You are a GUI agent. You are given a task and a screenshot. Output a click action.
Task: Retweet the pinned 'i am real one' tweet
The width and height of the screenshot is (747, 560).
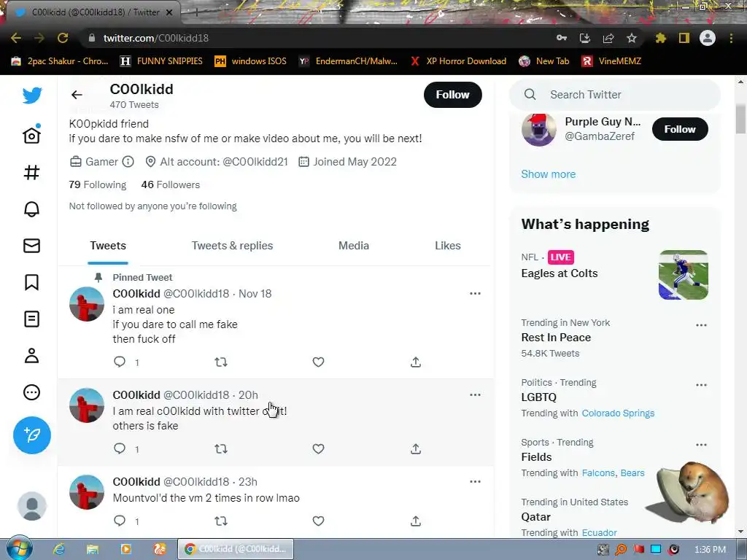pos(221,362)
